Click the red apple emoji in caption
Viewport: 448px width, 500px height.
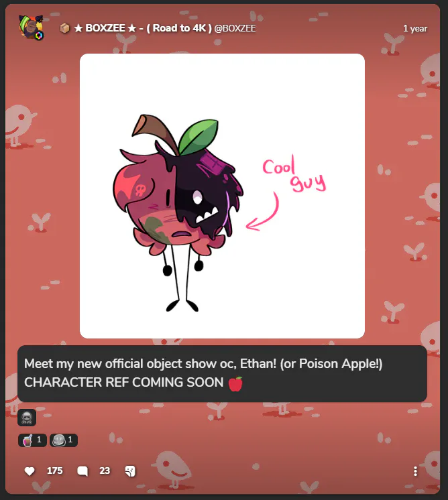[235, 383]
